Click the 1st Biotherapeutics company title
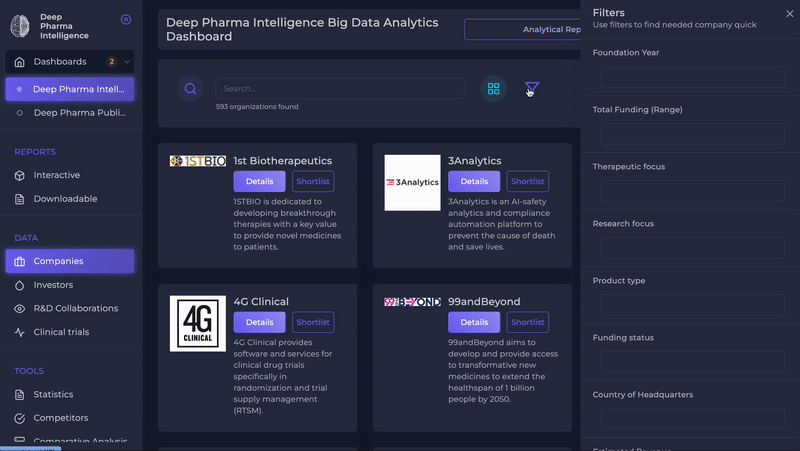 click(283, 161)
